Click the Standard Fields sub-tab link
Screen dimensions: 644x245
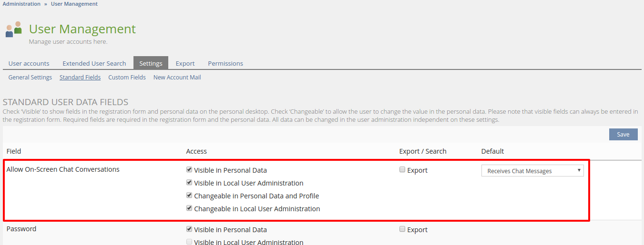pyautogui.click(x=80, y=77)
